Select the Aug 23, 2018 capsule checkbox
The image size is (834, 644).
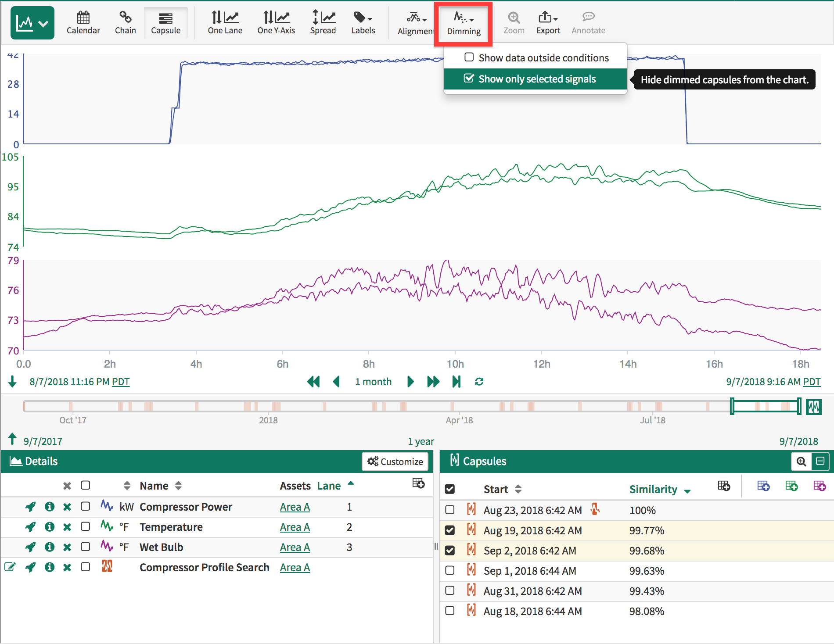(449, 510)
